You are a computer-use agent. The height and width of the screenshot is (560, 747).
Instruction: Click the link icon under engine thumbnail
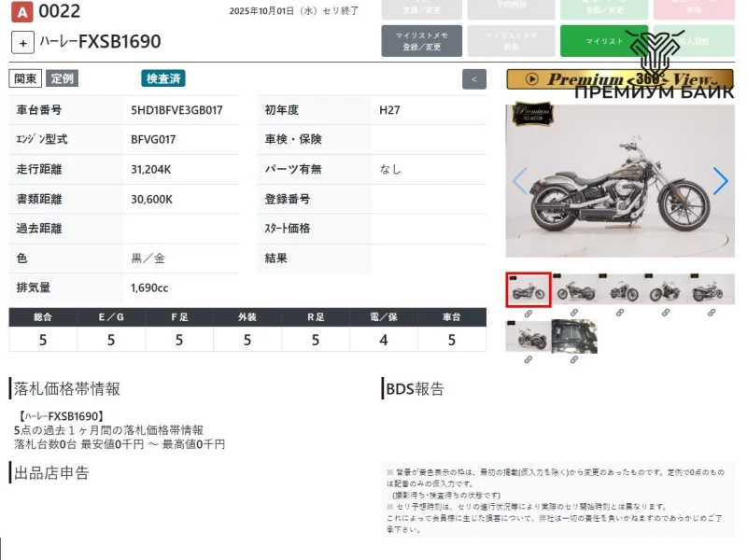tap(573, 359)
